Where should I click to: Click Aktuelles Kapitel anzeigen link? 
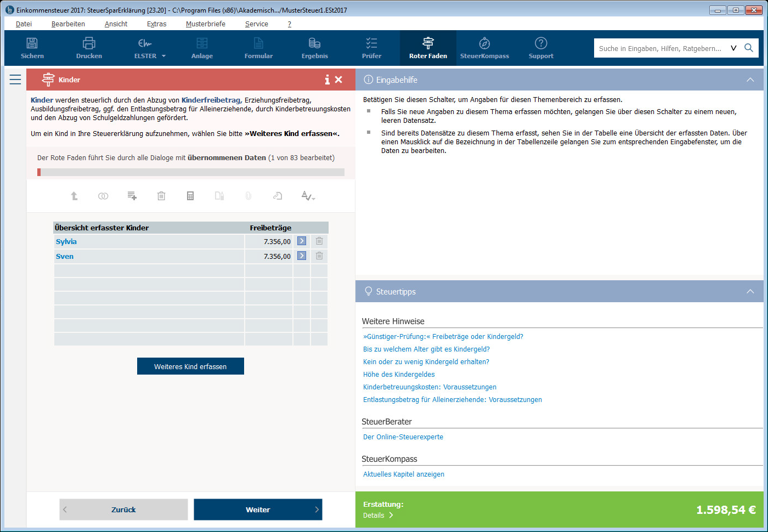pyautogui.click(x=404, y=474)
